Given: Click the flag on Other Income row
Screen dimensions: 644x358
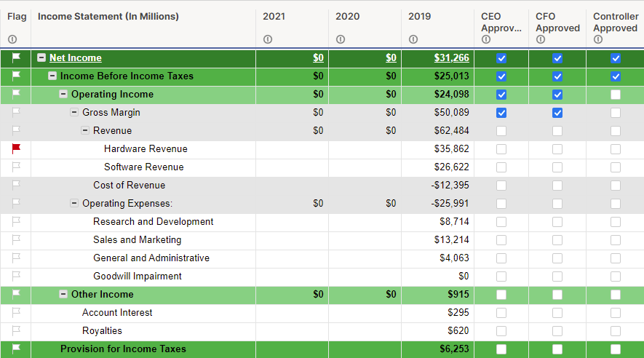Looking at the screenshot, I should [16, 294].
